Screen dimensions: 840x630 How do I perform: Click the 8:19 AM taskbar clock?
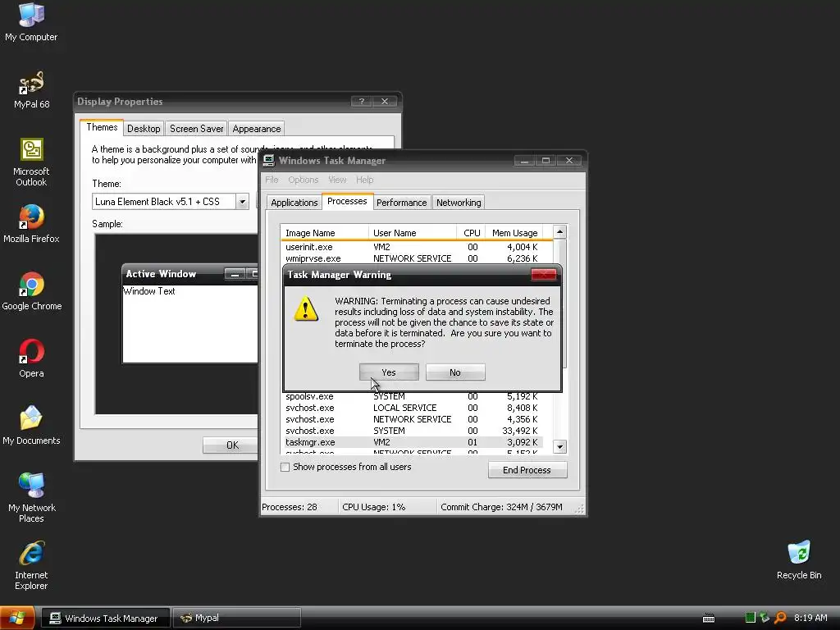click(810, 618)
